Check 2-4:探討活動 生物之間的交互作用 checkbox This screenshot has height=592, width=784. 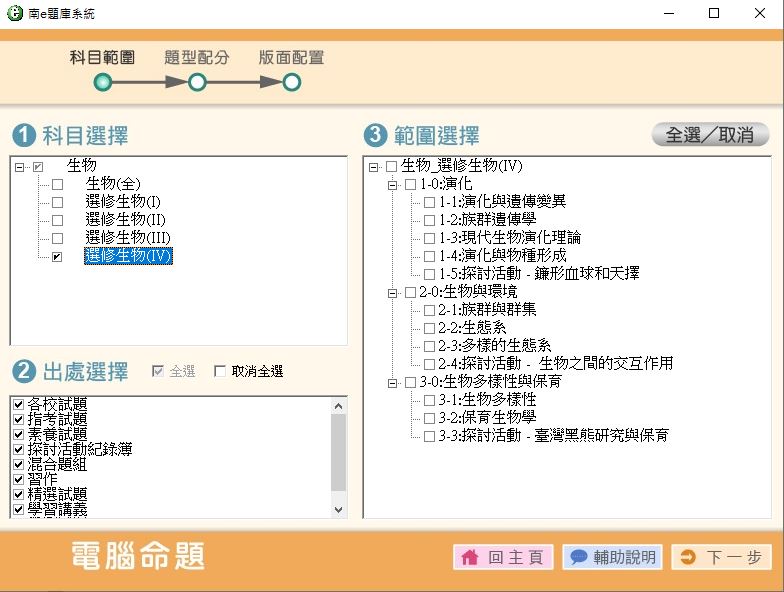pos(429,364)
